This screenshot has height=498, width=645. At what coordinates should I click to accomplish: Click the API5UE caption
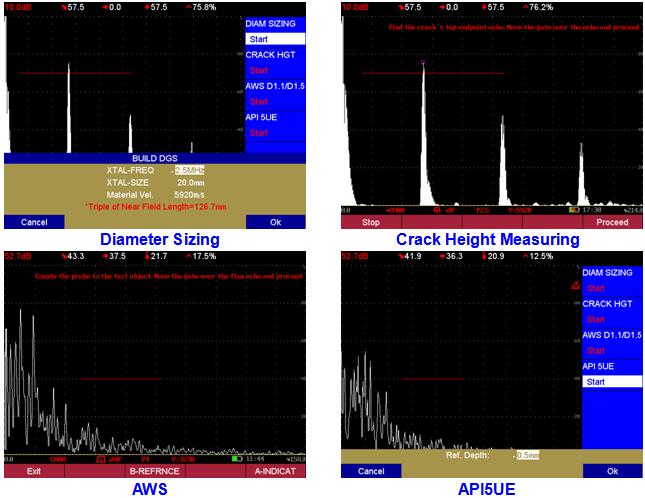pos(486,489)
